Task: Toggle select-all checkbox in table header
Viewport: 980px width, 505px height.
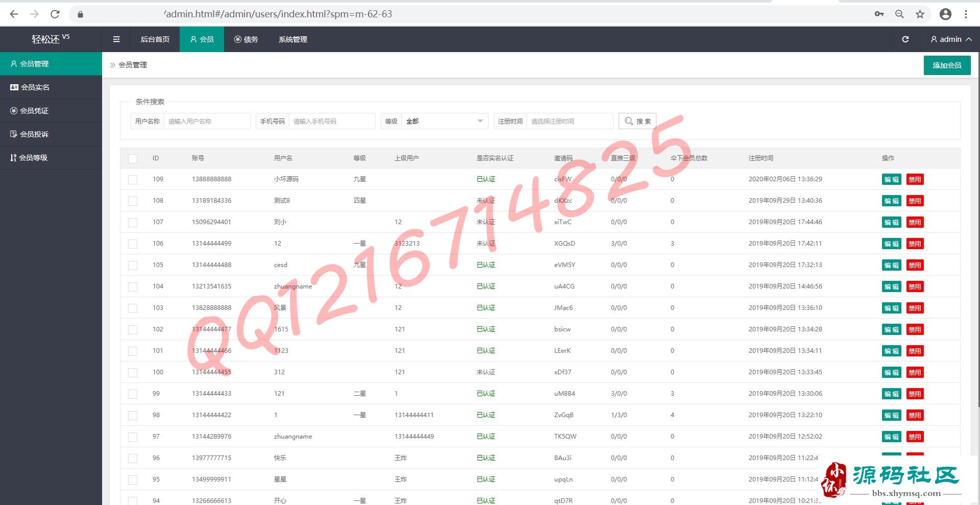Action: [x=133, y=158]
